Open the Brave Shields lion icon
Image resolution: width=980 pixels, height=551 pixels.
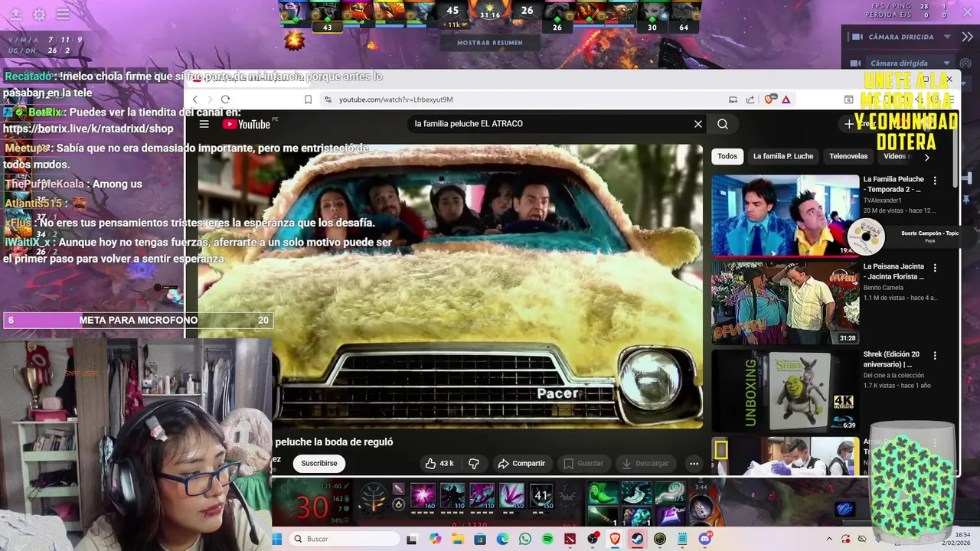pos(769,99)
